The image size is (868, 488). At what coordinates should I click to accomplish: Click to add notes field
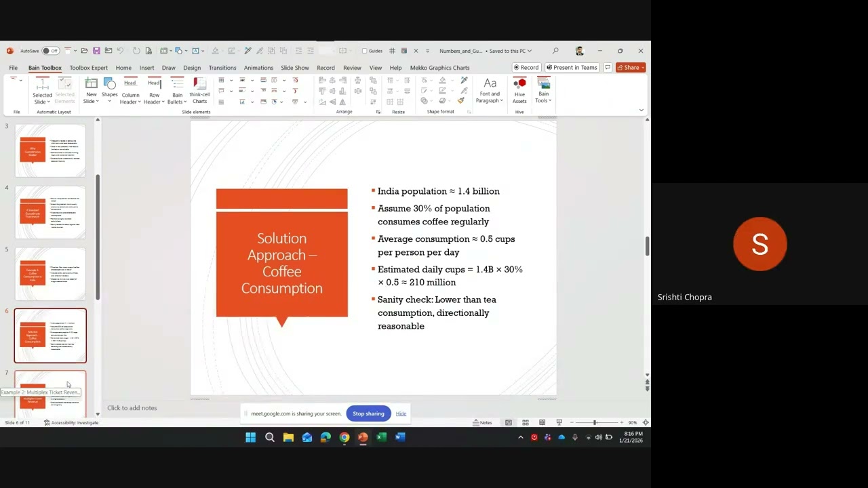pyautogui.click(x=132, y=408)
